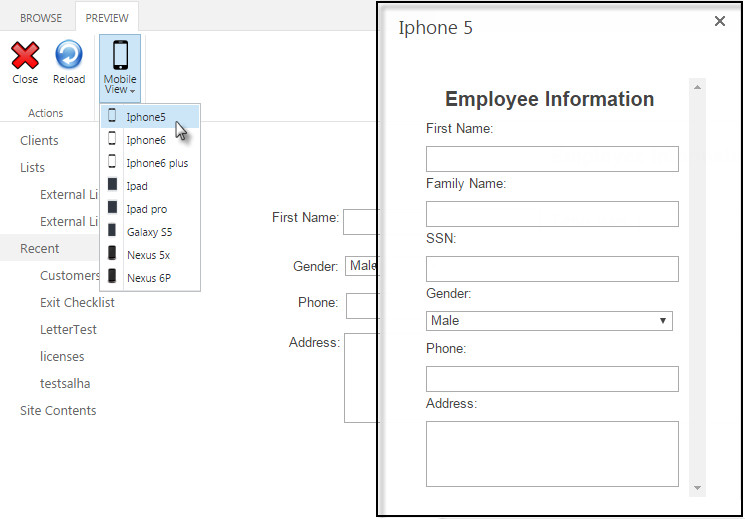Open the testsalha link

(65, 384)
